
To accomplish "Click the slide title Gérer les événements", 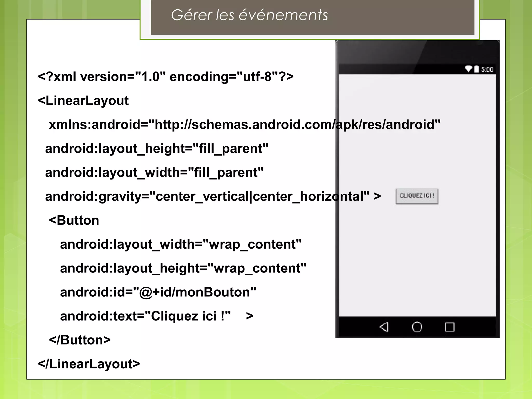I will coord(249,15).
